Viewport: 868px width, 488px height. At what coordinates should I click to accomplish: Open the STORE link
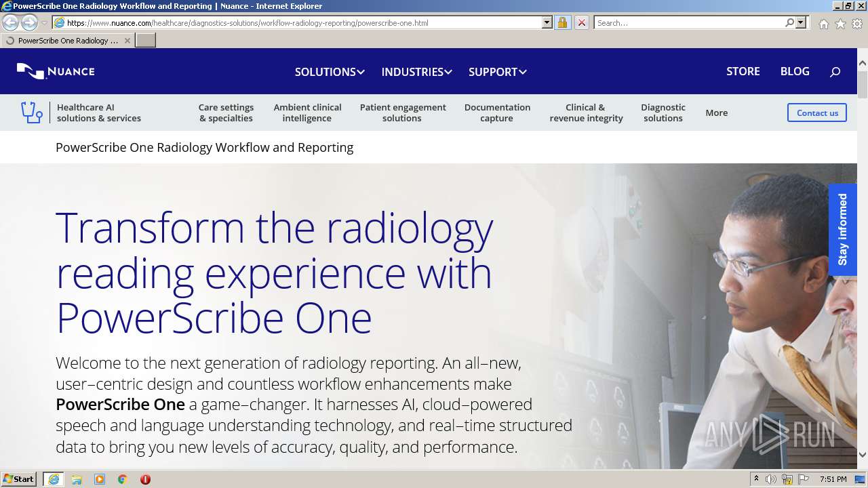[743, 71]
